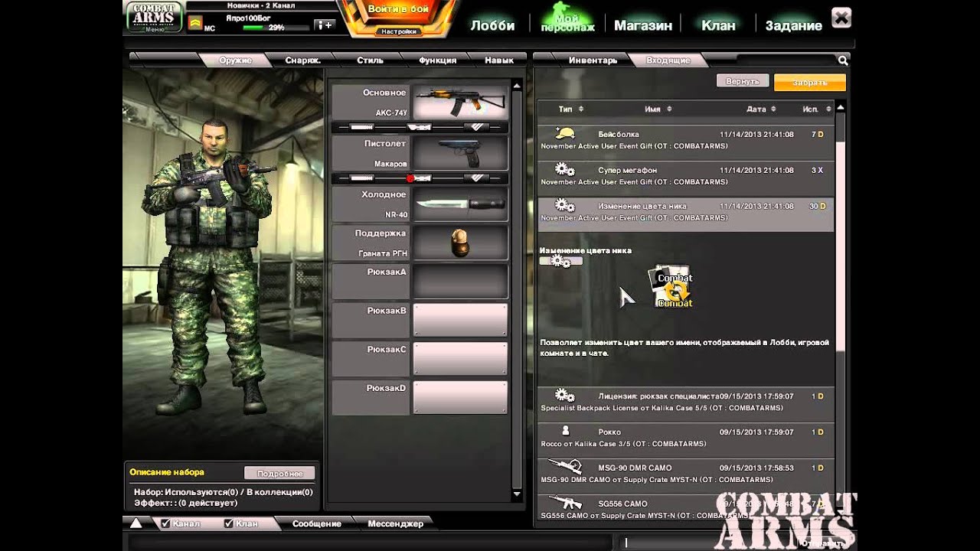
Task: Switch to the Функция tab
Action: coord(437,60)
